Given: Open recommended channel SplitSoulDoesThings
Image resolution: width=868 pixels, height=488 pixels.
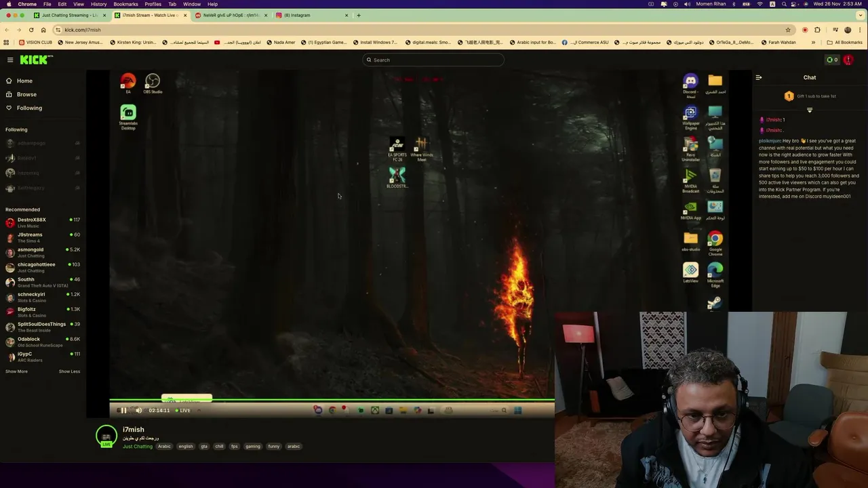Looking at the screenshot, I should click(42, 327).
